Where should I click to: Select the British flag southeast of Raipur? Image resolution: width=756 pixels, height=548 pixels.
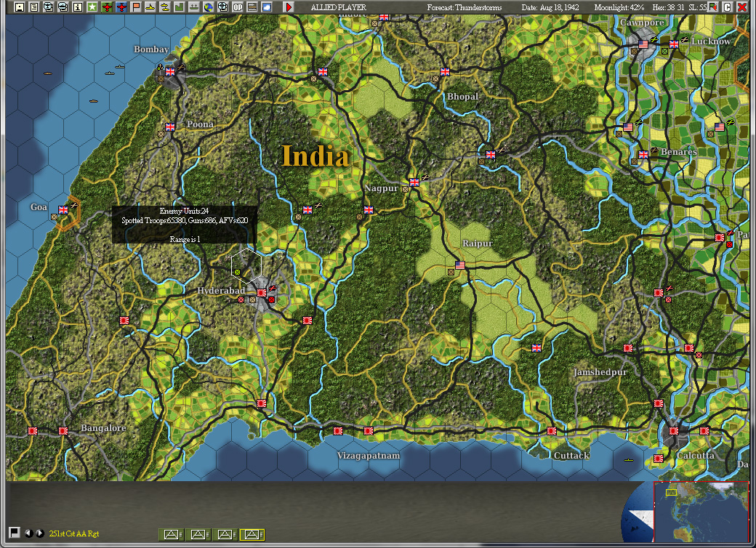[536, 348]
